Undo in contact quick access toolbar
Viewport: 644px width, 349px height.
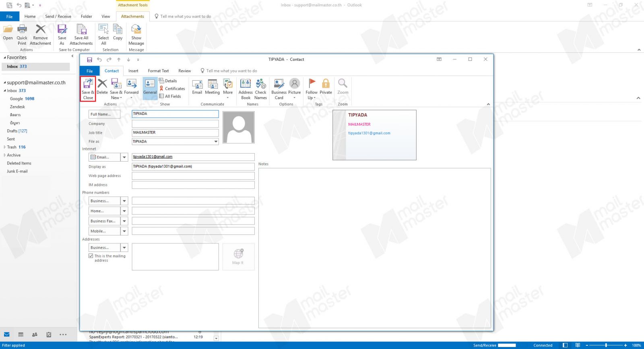[99, 60]
